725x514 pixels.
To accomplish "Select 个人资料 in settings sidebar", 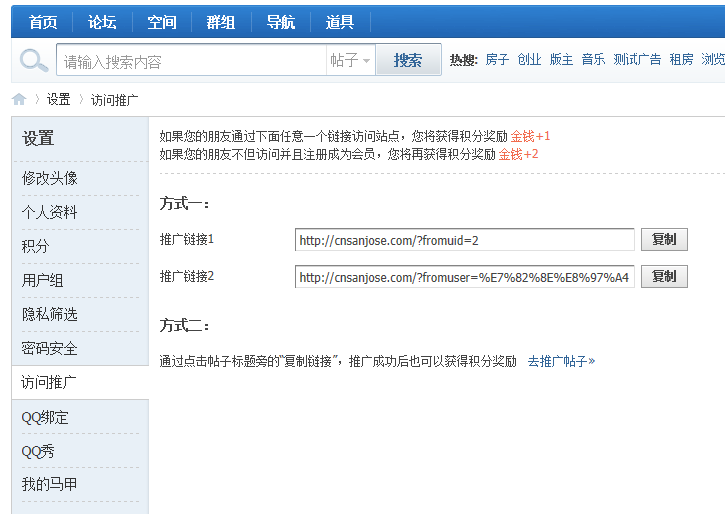I will (x=49, y=213).
